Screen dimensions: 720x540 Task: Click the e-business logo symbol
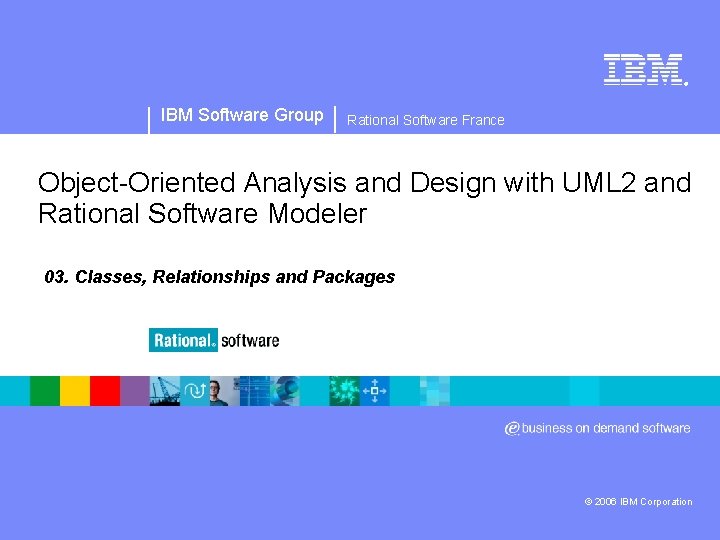(512, 428)
